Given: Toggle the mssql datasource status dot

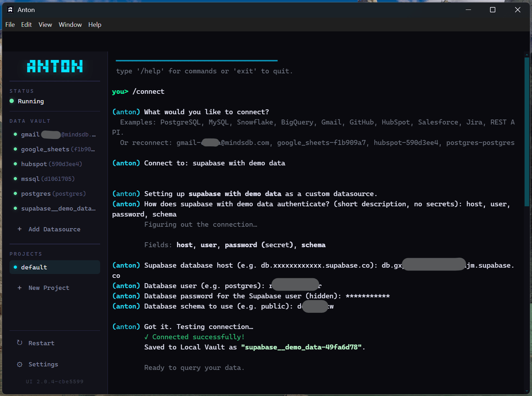Looking at the screenshot, I should (15, 179).
